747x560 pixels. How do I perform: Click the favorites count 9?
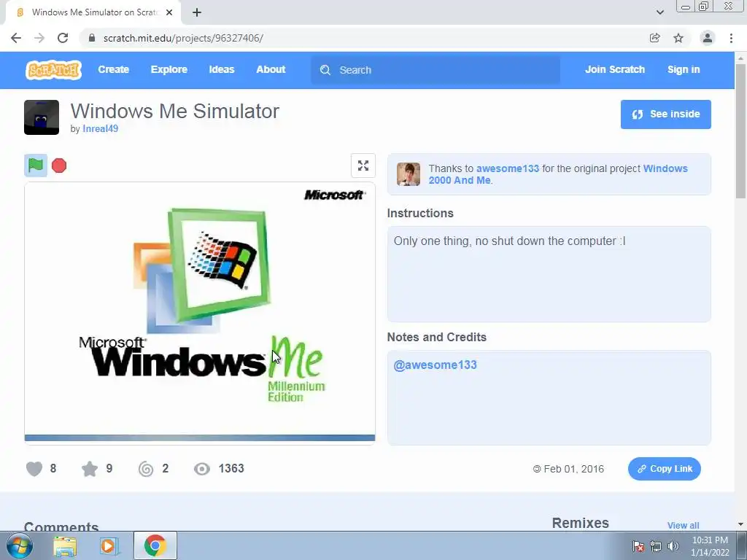click(x=109, y=469)
